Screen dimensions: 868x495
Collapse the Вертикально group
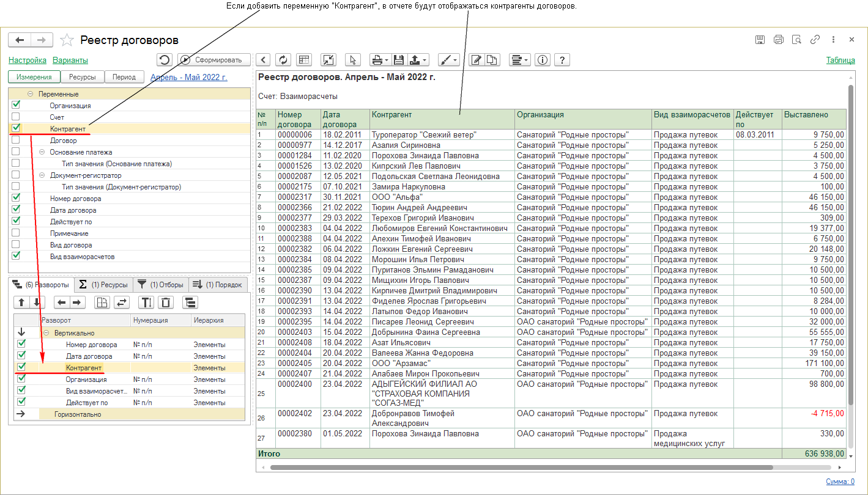(x=46, y=333)
